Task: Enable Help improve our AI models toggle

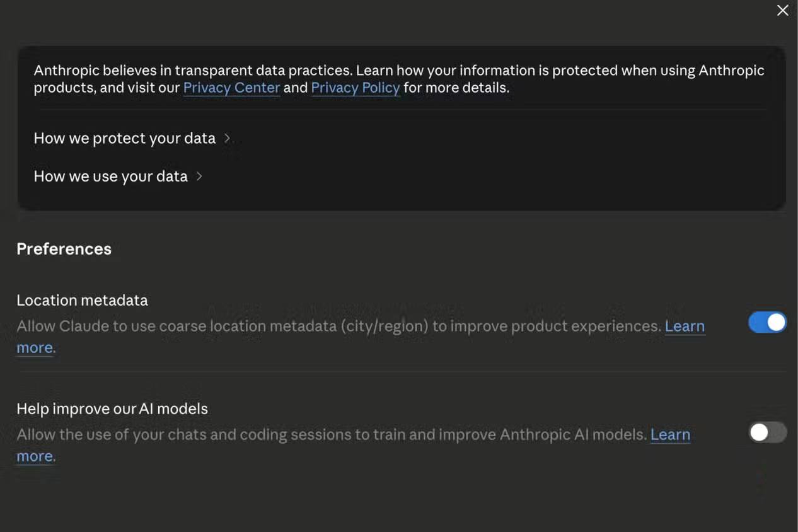Action: pos(767,432)
